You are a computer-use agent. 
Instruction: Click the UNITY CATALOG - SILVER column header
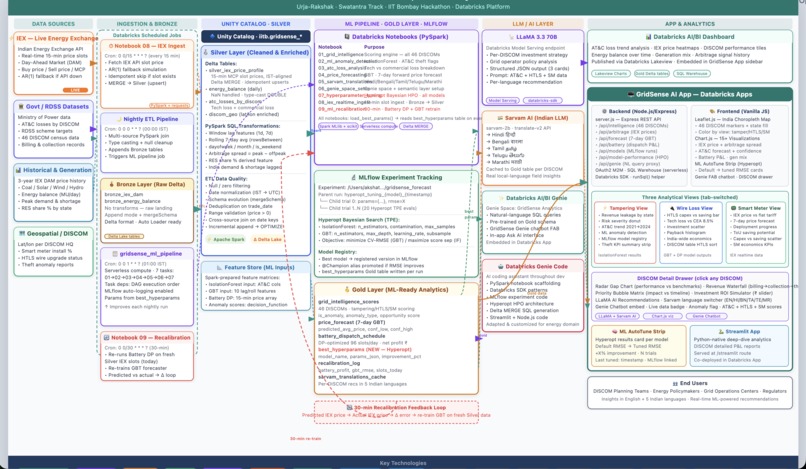pyautogui.click(x=256, y=24)
